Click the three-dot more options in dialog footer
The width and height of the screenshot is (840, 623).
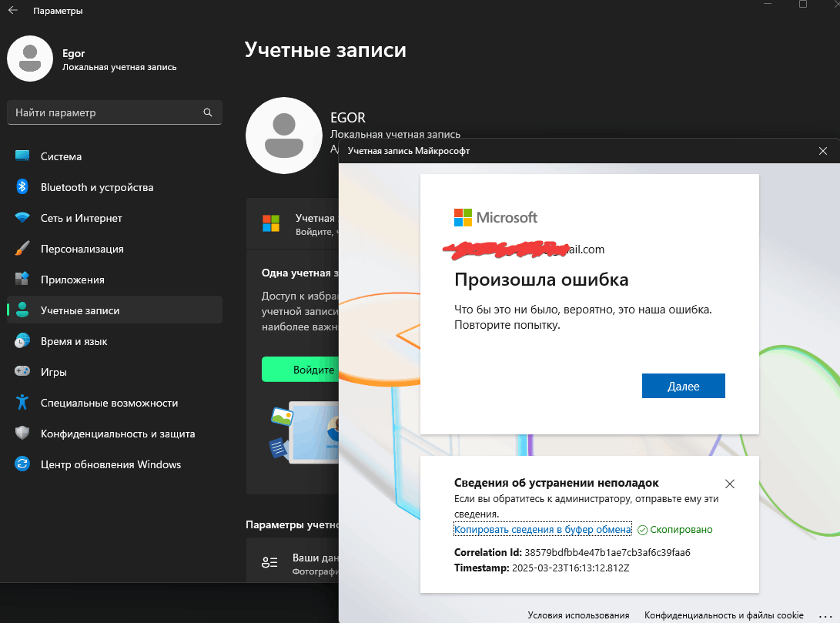[825, 616]
